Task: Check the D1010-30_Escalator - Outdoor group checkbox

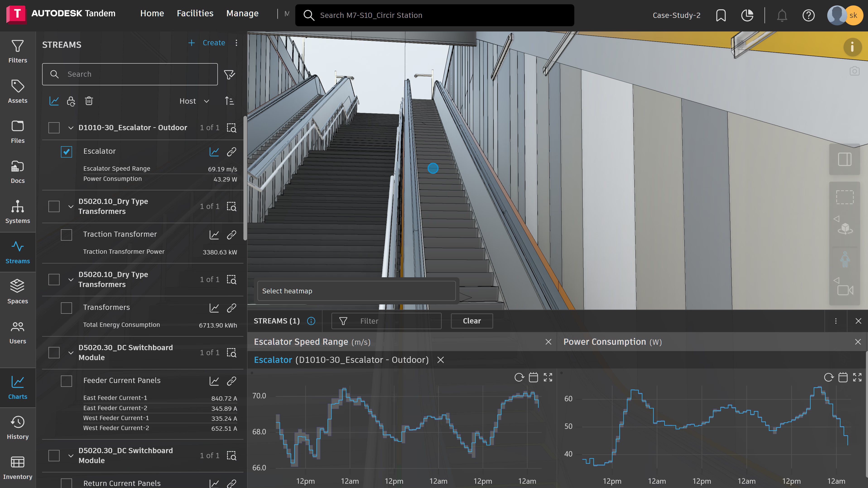Action: (54, 128)
